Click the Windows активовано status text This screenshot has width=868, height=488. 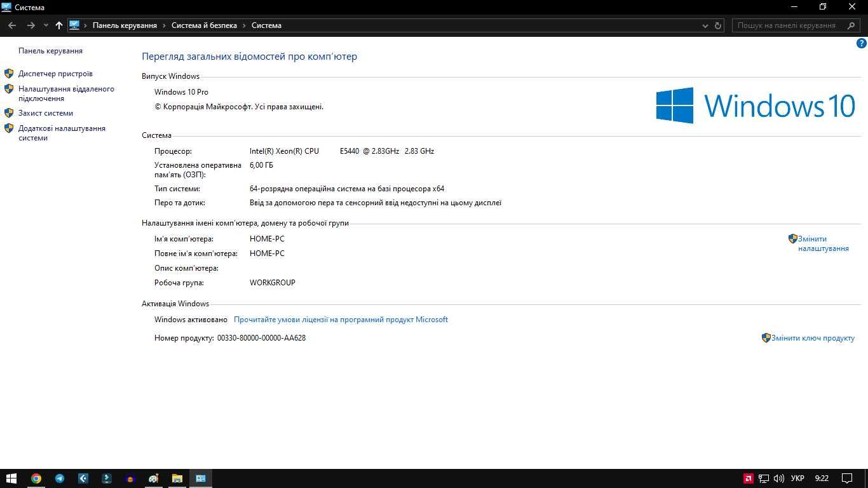tap(191, 320)
